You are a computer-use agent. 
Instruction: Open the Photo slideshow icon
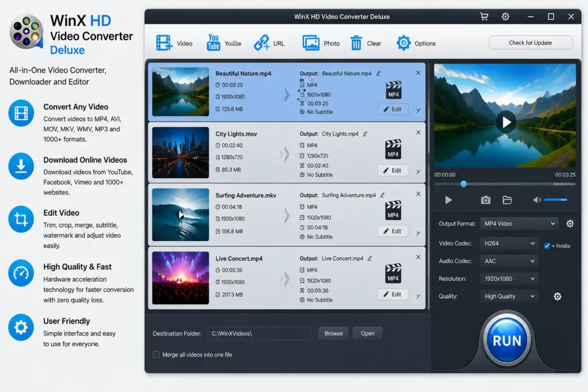point(311,42)
